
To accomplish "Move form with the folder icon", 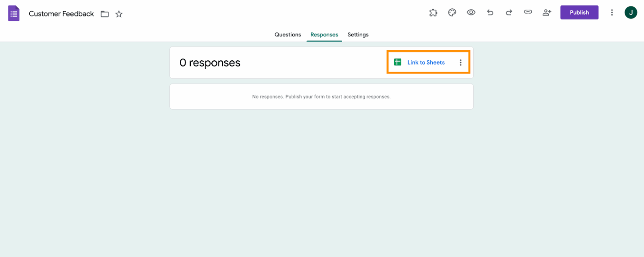I will pos(104,14).
